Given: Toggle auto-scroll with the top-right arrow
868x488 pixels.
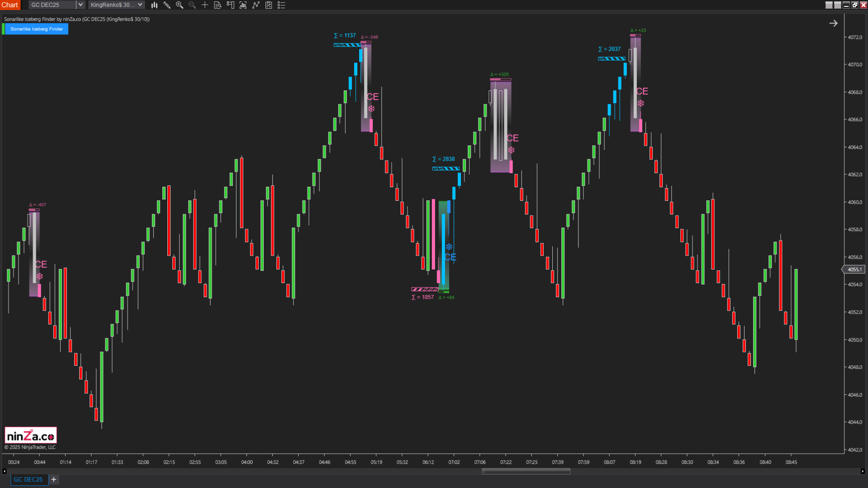Looking at the screenshot, I should pos(834,23).
